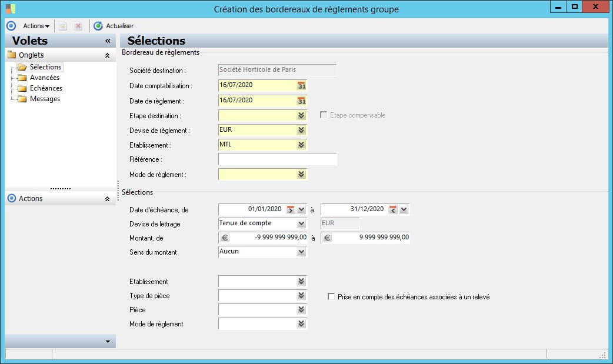This screenshot has width=613, height=364.
Task: Open calendar for Date de règlement
Action: (x=301, y=101)
